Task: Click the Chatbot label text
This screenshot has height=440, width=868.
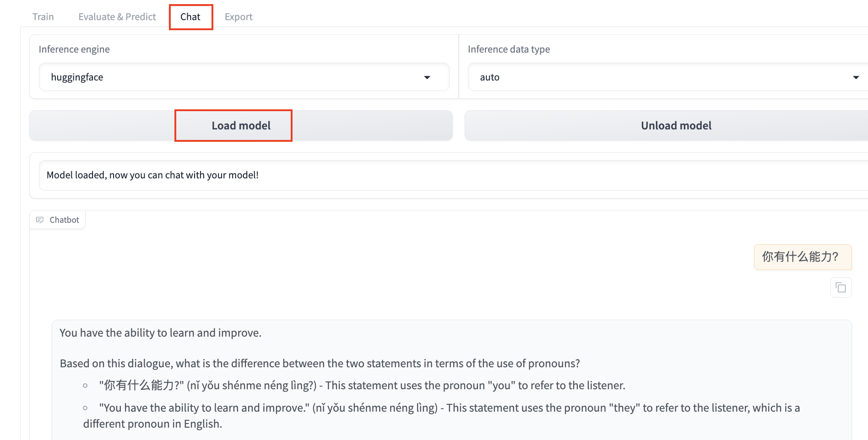Action: click(x=64, y=220)
